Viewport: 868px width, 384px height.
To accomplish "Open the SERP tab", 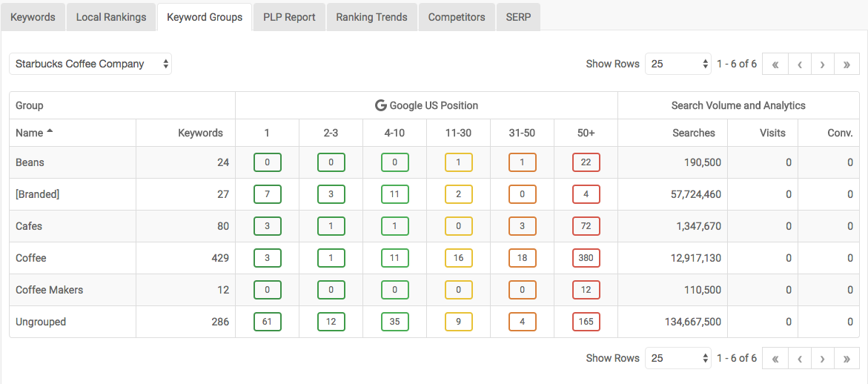I will coord(518,16).
